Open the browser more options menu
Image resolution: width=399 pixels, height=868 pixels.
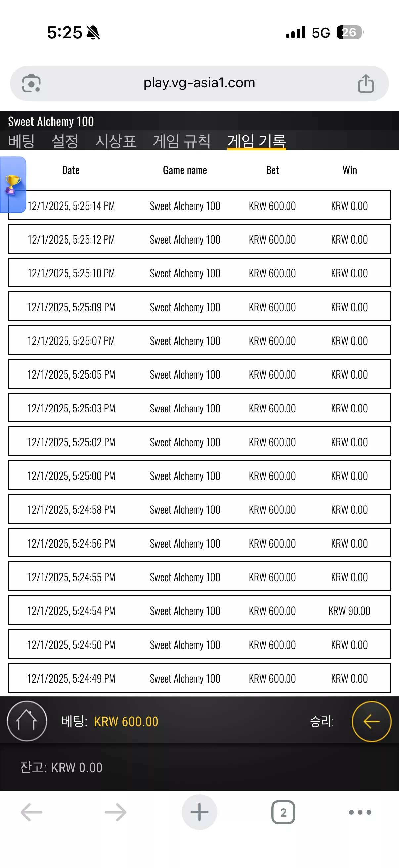pos(360,812)
